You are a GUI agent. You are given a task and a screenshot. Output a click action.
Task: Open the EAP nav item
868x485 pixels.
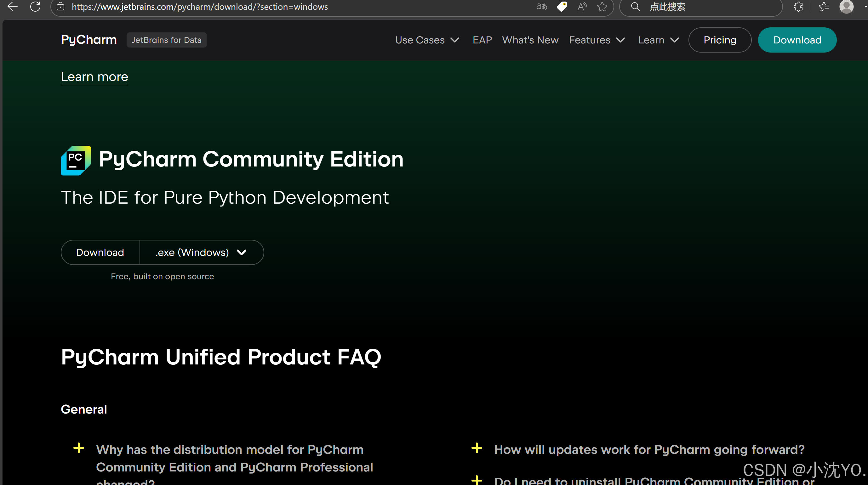point(482,40)
